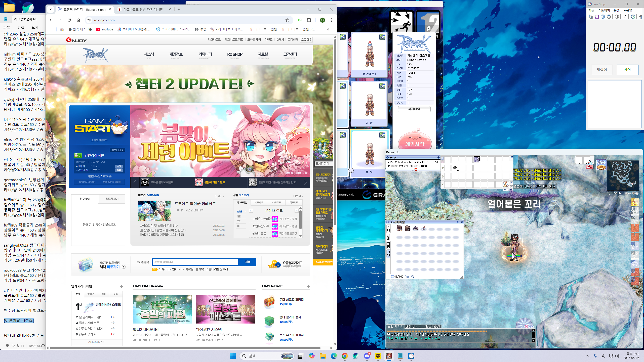Click the browser page horizontal scrollbar

(x=185, y=348)
